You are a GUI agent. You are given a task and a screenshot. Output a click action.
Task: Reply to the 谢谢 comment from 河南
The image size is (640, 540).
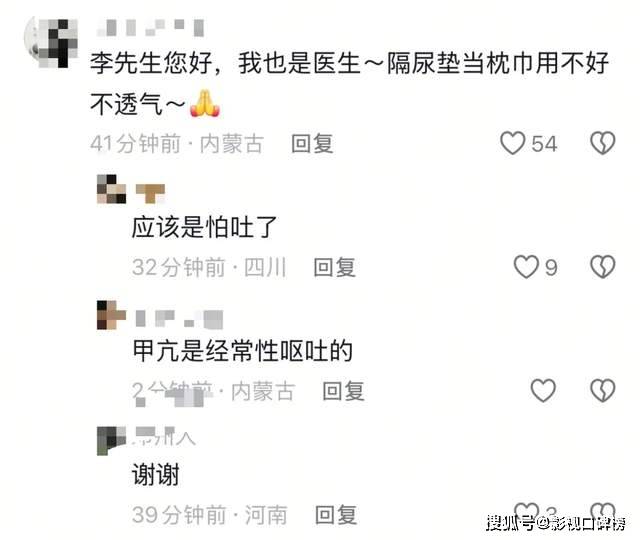click(336, 515)
